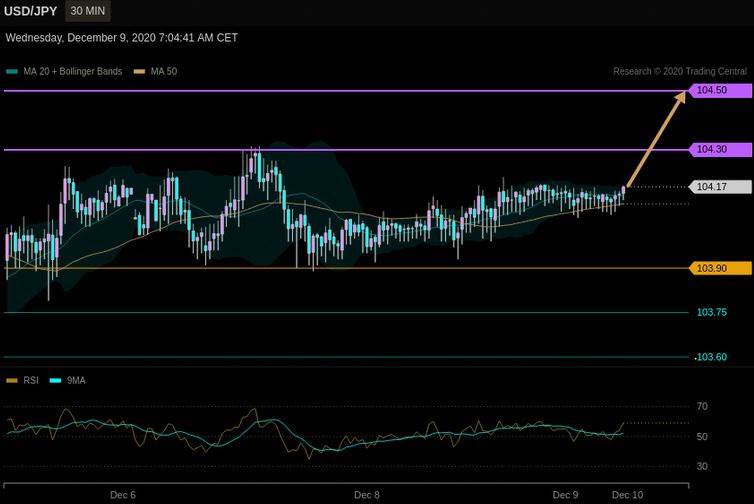The width and height of the screenshot is (754, 504).
Task: Click the MA 20 + Bollinger Bands legend swatch
Action: [12, 72]
